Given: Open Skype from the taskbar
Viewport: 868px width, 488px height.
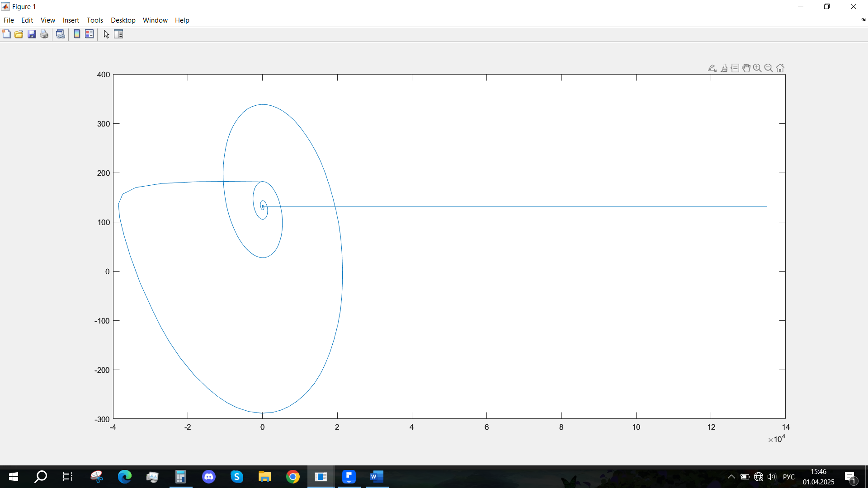Looking at the screenshot, I should [237, 477].
